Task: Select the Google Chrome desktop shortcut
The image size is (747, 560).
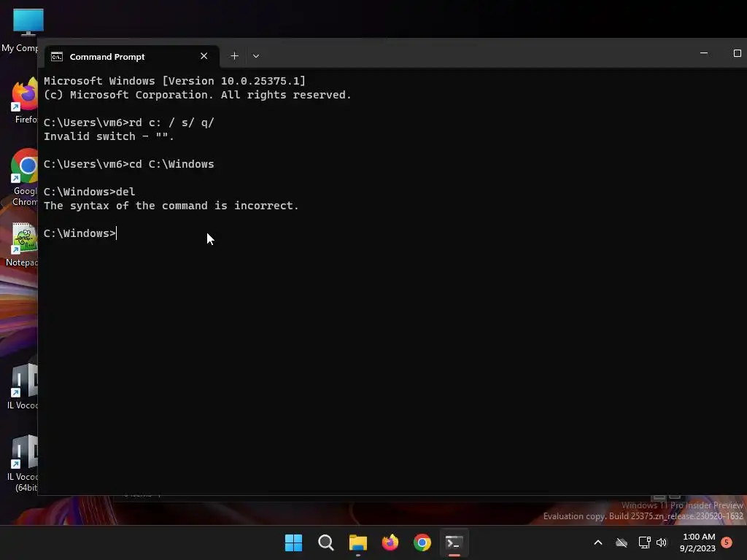Action: click(x=23, y=177)
